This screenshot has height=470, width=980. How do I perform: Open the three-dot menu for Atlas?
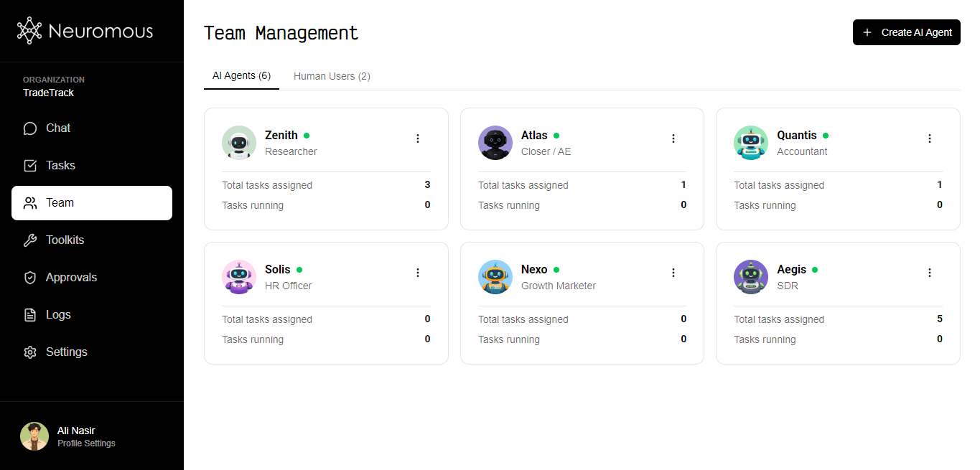pyautogui.click(x=673, y=138)
